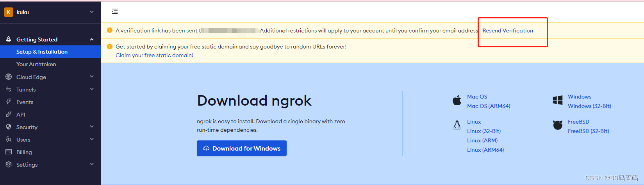
Task: Open the kuku account dropdown chevron
Action: [92, 12]
